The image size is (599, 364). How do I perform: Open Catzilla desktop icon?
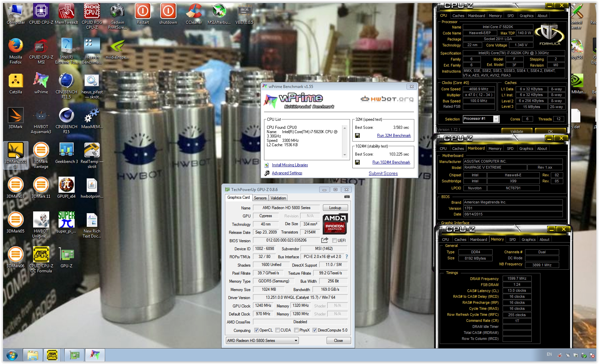click(15, 84)
